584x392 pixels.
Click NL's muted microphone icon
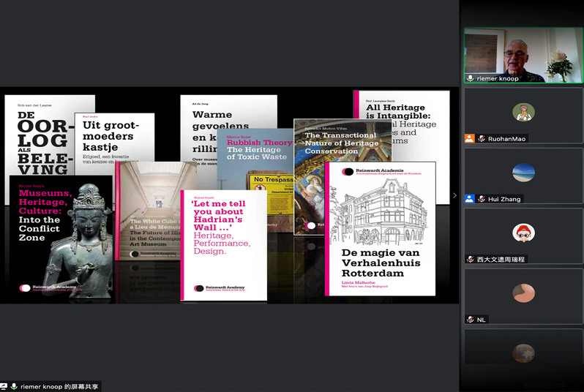470,320
